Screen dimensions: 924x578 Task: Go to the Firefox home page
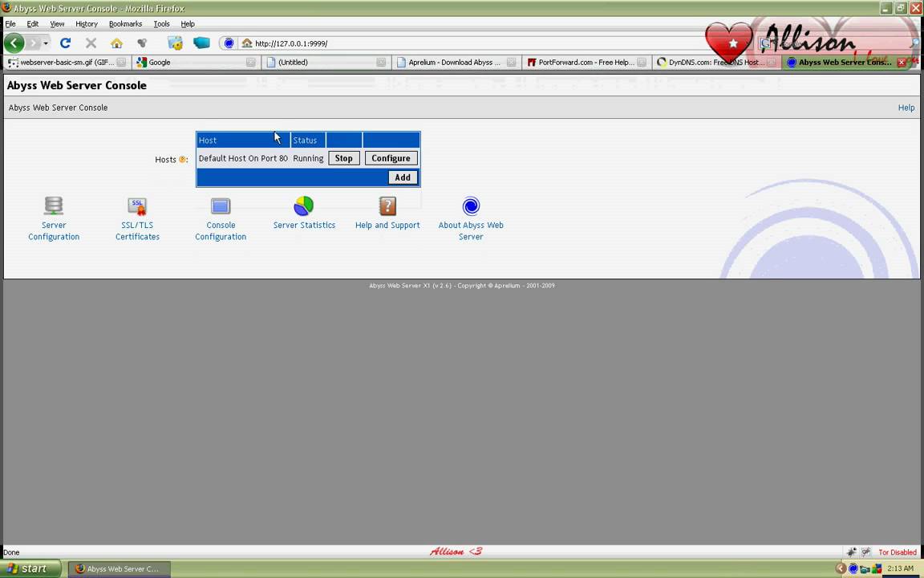(116, 43)
